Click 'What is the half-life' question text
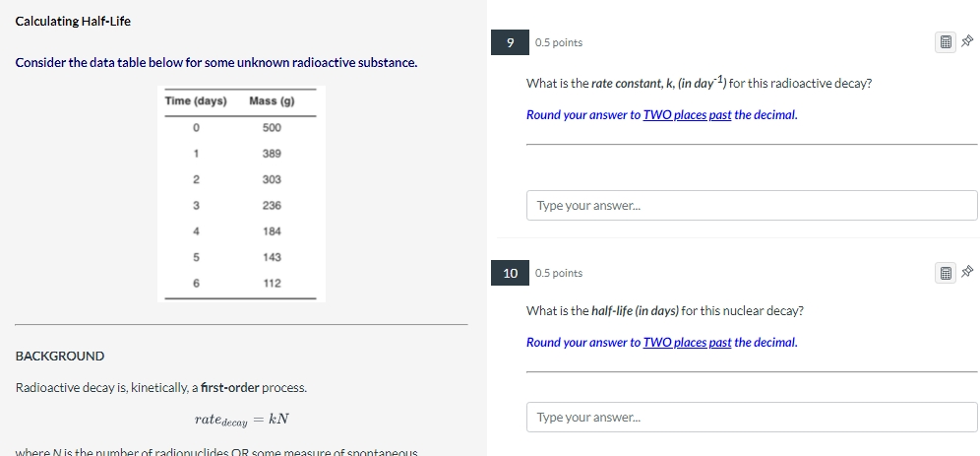 pos(665,311)
